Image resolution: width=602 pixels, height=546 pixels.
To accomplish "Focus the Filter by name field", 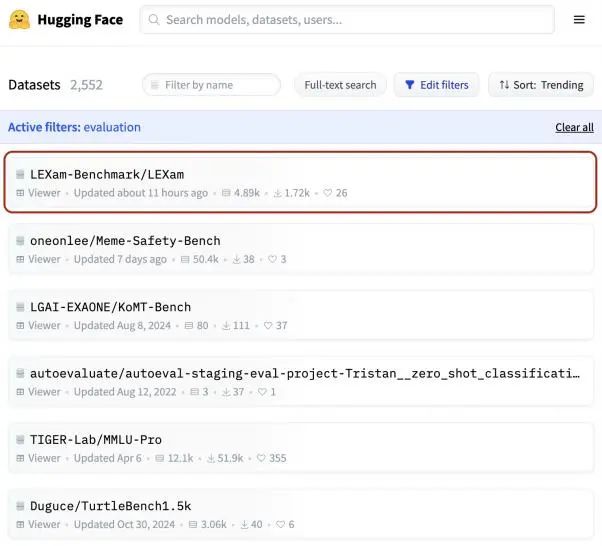I will tap(211, 85).
